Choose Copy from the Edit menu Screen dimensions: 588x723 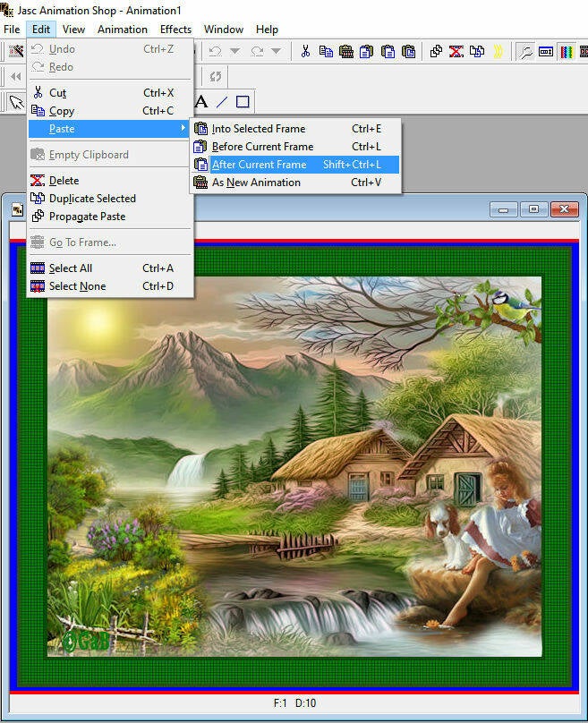pyautogui.click(x=110, y=111)
